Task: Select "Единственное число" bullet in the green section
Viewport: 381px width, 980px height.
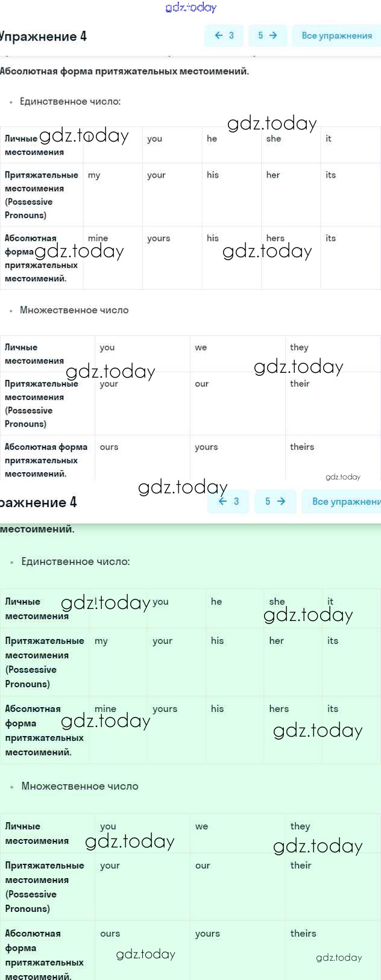Action: pyautogui.click(x=75, y=561)
